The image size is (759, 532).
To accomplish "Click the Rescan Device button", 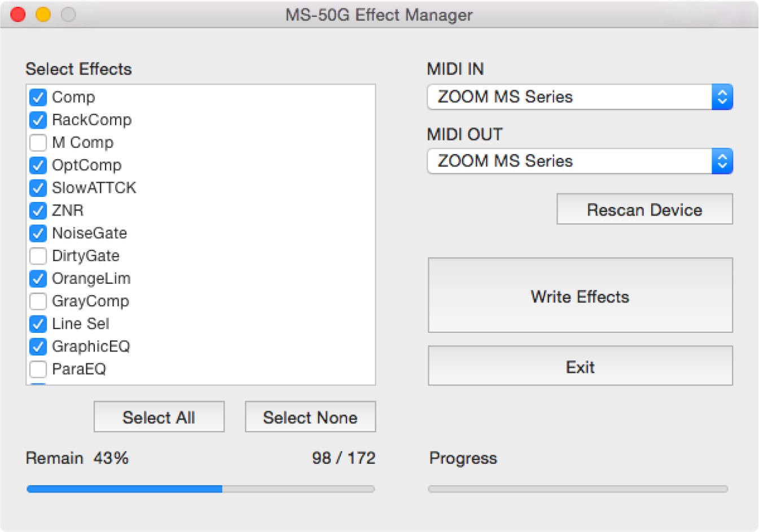I will pyautogui.click(x=644, y=209).
